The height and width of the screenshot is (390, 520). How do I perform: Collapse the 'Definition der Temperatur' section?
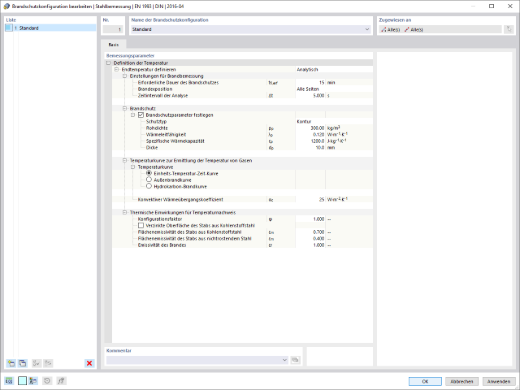click(x=108, y=63)
